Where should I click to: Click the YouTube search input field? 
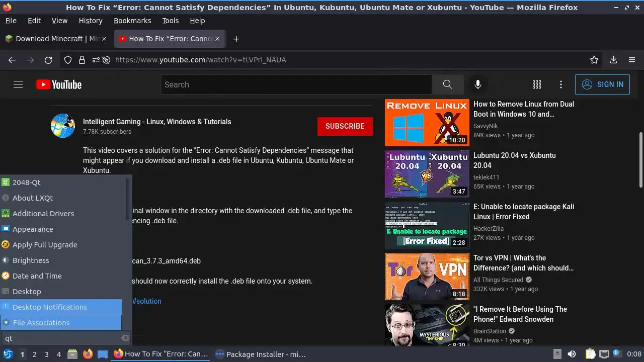pyautogui.click(x=296, y=84)
